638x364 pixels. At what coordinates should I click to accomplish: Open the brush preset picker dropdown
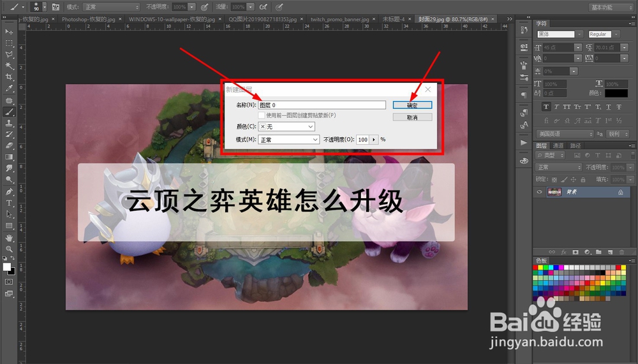pyautogui.click(x=45, y=7)
